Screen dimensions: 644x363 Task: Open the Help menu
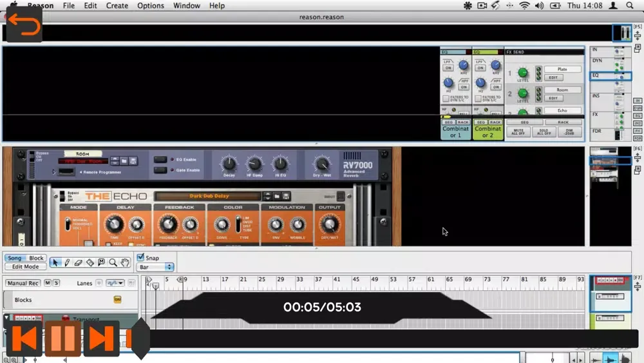coord(217,5)
